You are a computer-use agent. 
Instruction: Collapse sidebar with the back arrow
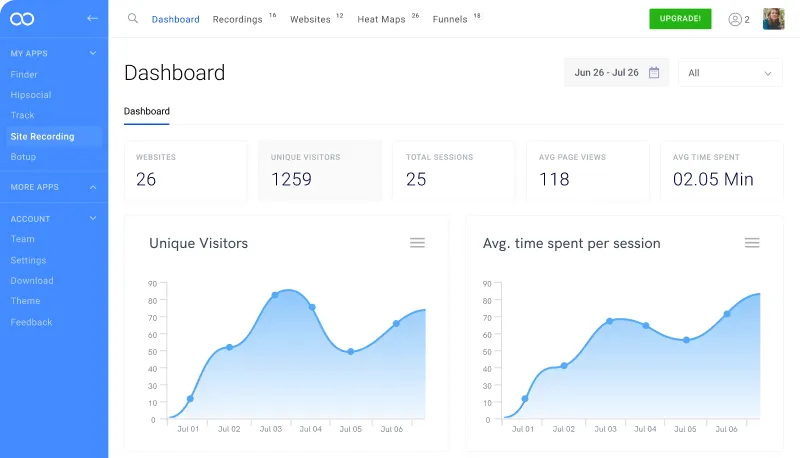tap(92, 18)
